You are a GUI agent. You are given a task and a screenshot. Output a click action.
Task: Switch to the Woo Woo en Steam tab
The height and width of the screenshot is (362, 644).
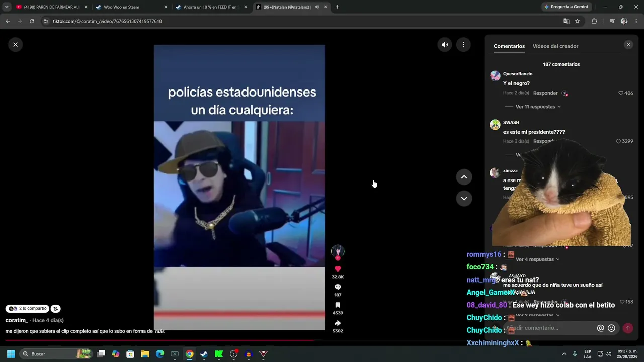pos(130,7)
